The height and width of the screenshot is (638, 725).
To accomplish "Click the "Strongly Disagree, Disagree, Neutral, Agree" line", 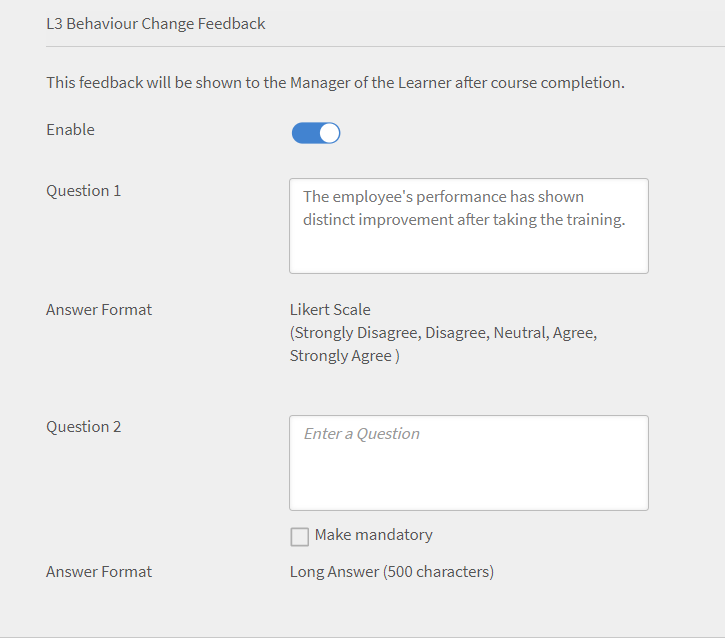I will coord(443,333).
